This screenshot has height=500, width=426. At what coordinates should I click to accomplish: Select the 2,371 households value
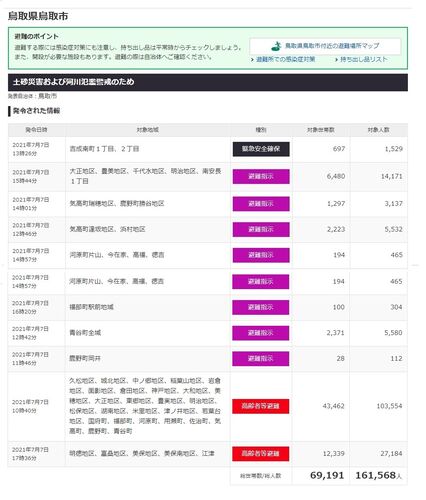click(335, 333)
